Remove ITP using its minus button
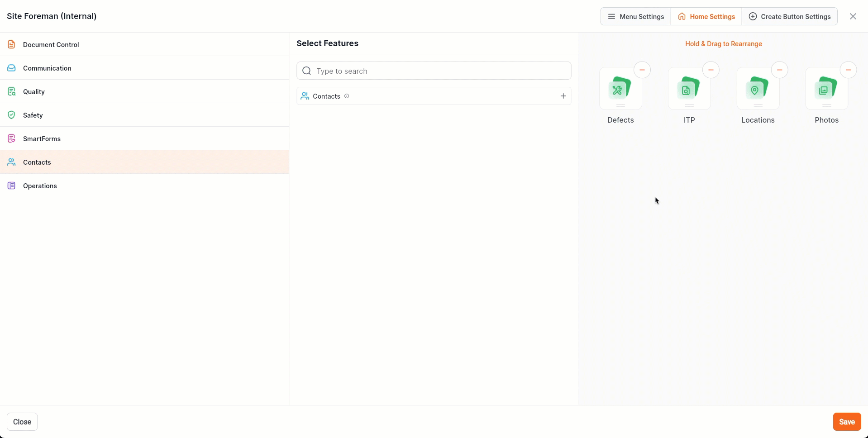 [711, 70]
